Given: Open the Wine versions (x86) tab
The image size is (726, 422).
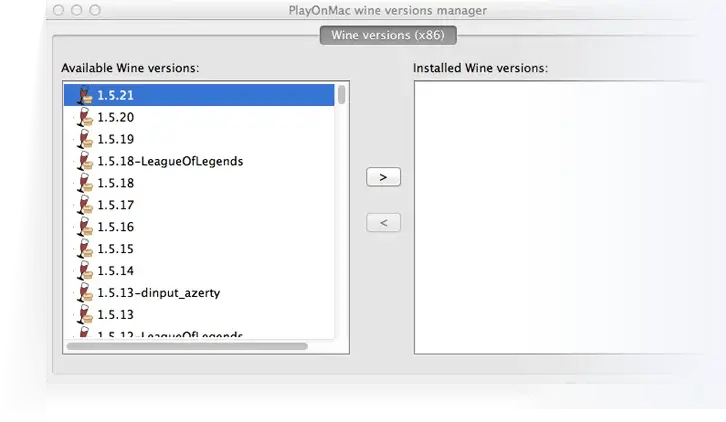Looking at the screenshot, I should (388, 35).
